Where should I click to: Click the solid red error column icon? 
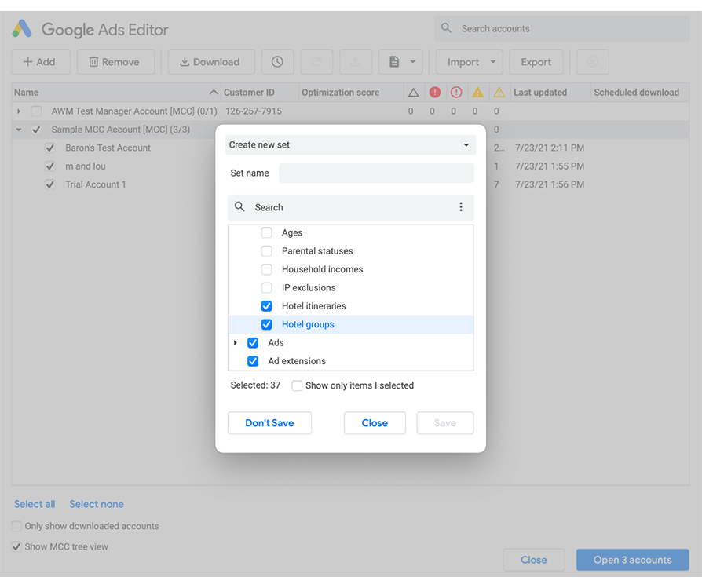[x=435, y=92]
